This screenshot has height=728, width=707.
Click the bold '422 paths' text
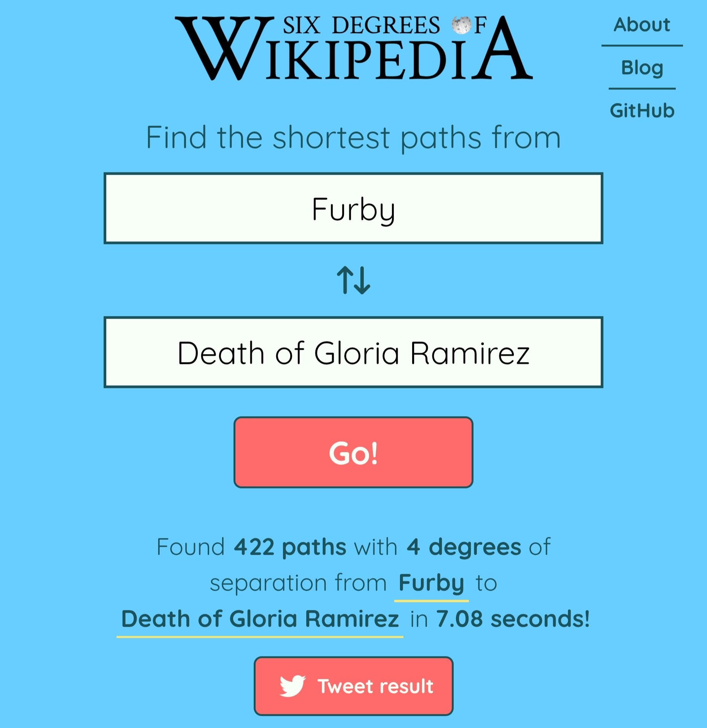(290, 547)
